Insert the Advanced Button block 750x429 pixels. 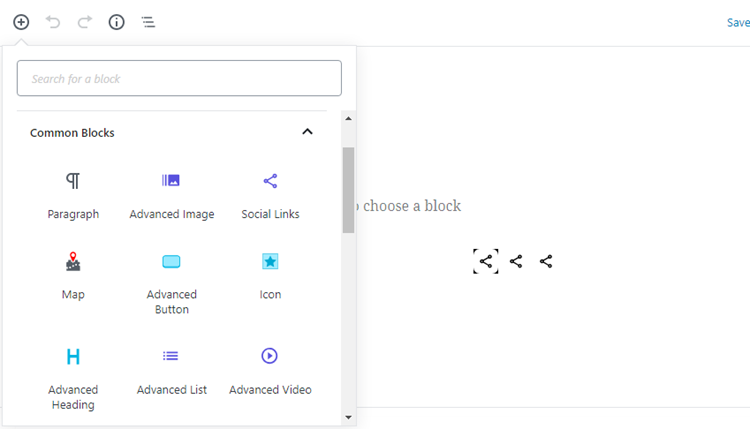[x=172, y=283]
